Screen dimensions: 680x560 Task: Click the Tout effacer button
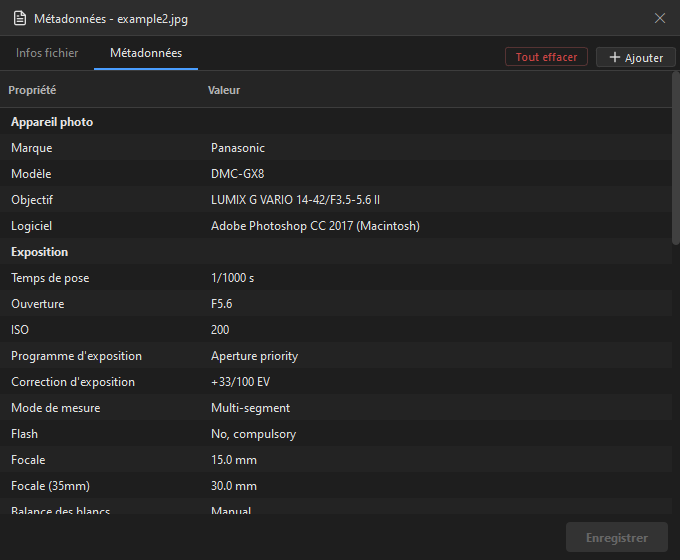[x=546, y=57]
